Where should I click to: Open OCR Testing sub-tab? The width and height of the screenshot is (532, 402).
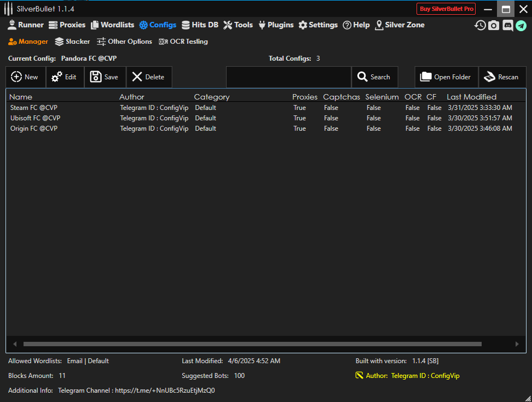tap(183, 42)
